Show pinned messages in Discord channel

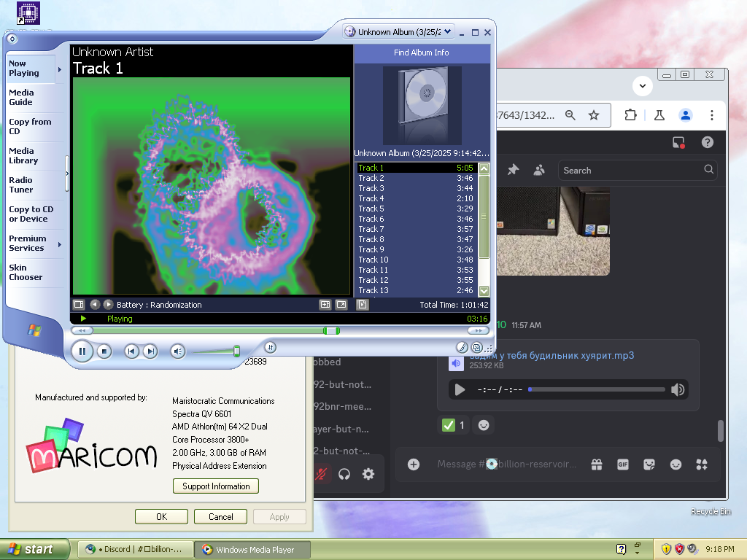click(513, 170)
